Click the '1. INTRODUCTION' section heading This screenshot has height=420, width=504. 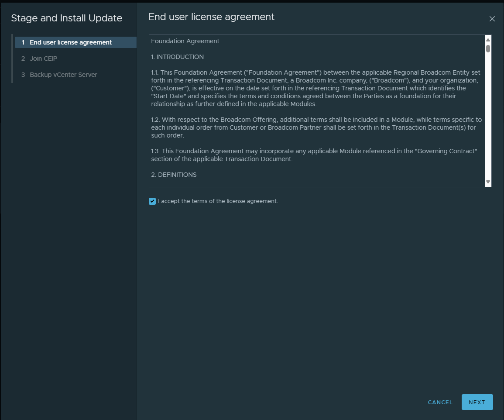177,57
